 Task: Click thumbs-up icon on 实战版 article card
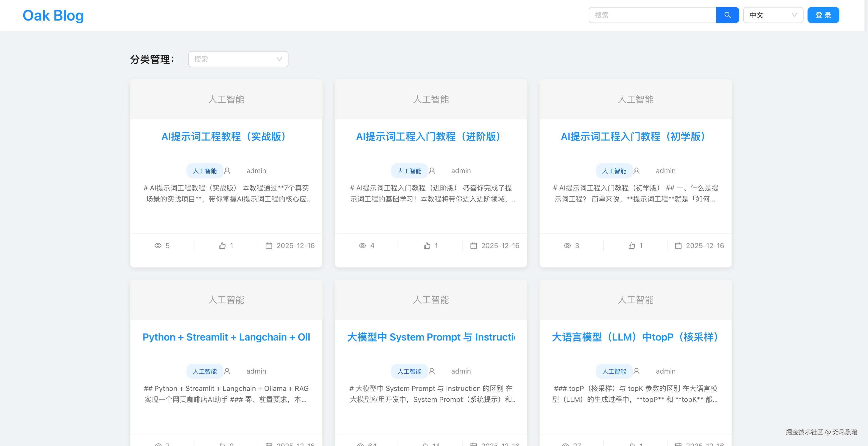222,246
